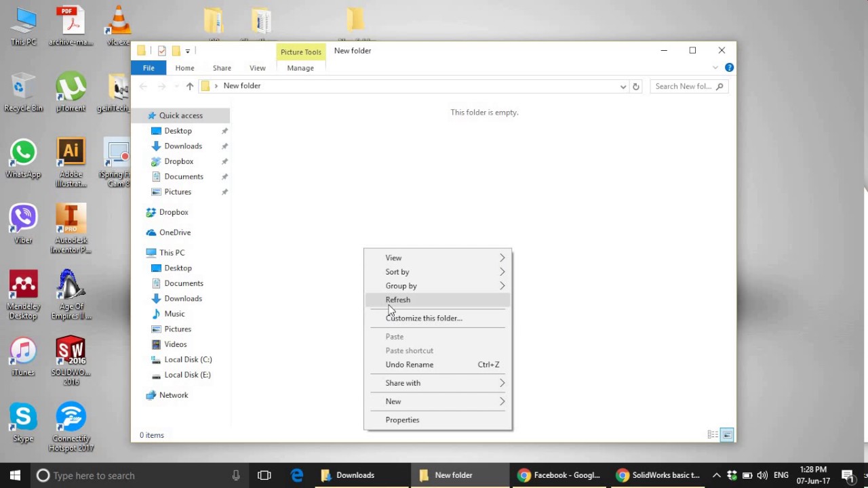Open Skype desktop shortcut

pyautogui.click(x=23, y=424)
